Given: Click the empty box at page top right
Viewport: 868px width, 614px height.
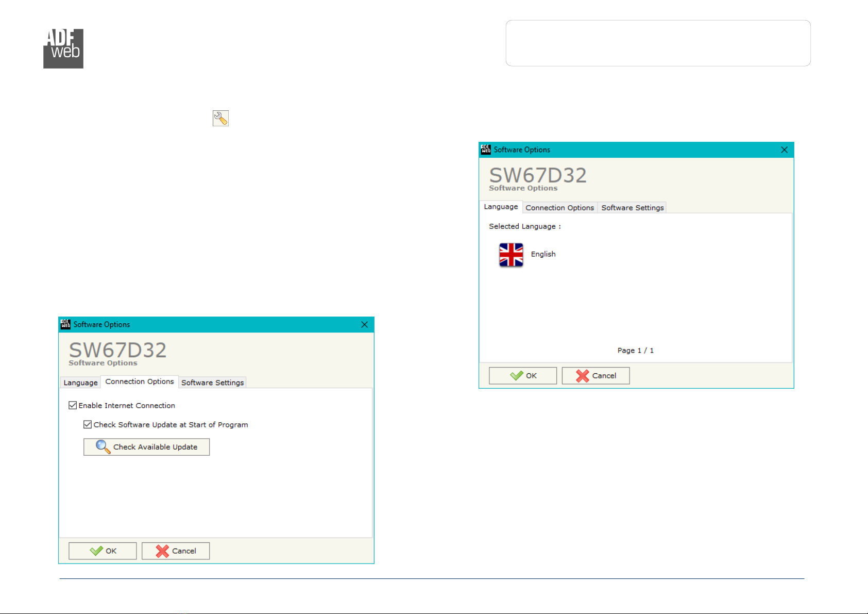Looking at the screenshot, I should click(x=658, y=43).
